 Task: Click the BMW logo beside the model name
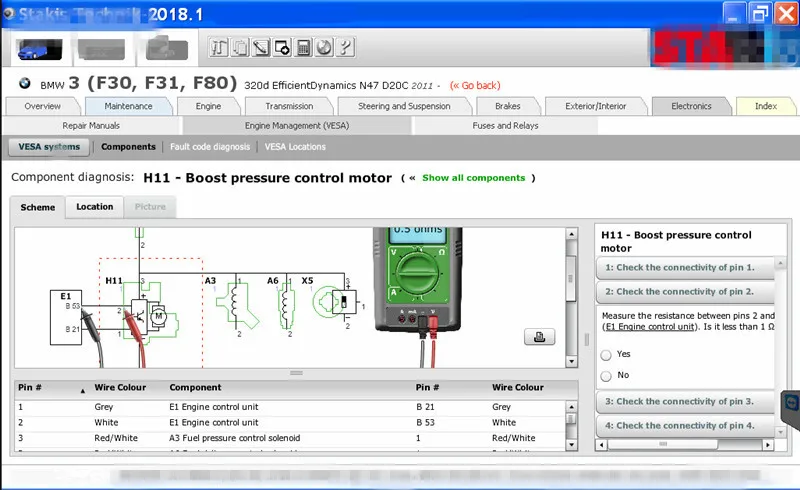(x=24, y=83)
